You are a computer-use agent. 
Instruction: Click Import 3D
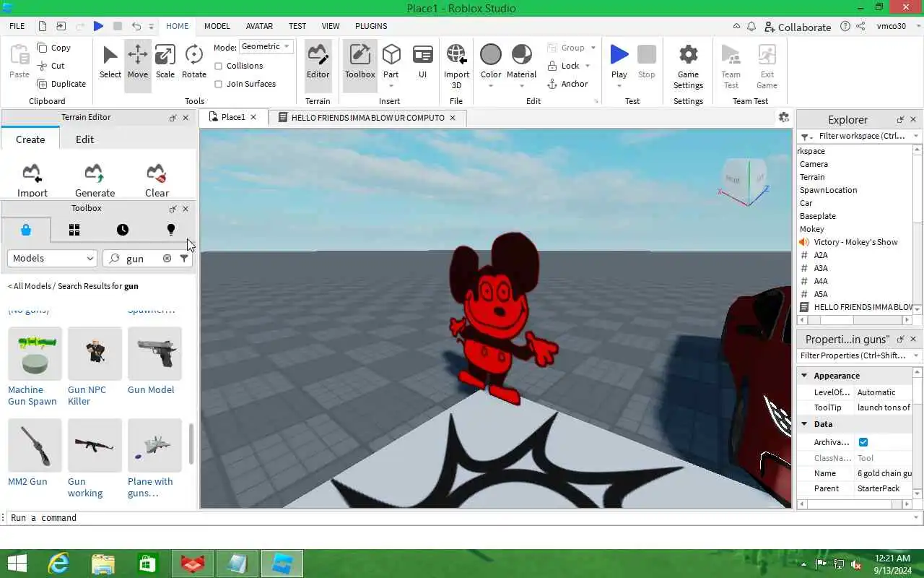[x=456, y=66]
